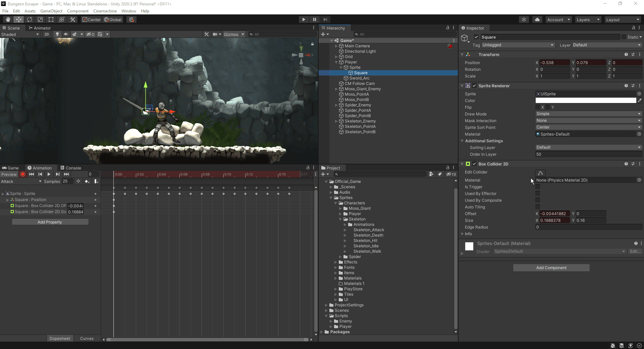Open custom editor tools icon

(x=72, y=19)
